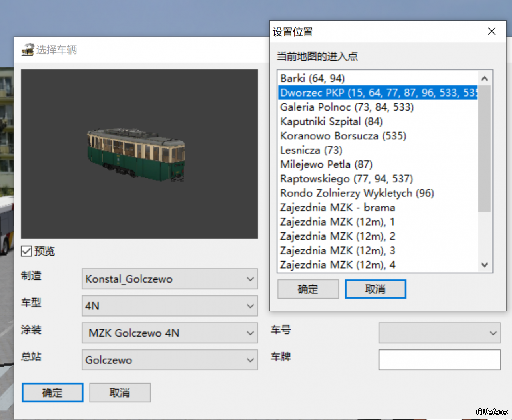Close the 设置位置 dialog
Screen dimensions: 512x420
(x=492, y=31)
